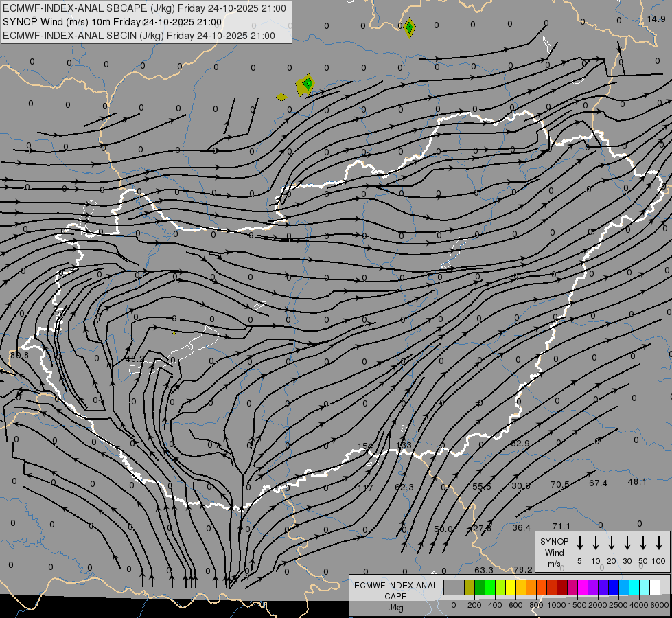Click the 48.1 value on the map
This screenshot has height=618, width=672.
[637, 482]
